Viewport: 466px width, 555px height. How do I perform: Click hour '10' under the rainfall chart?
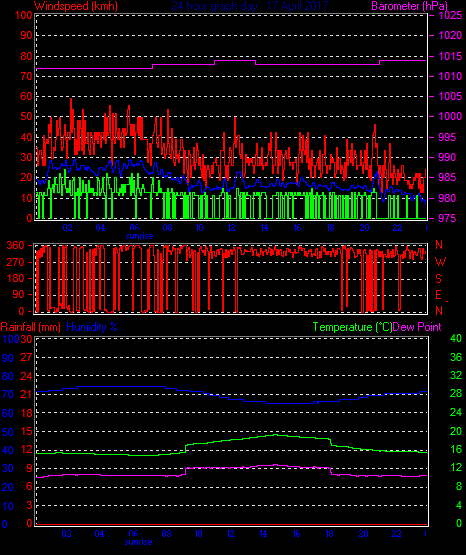tap(198, 534)
